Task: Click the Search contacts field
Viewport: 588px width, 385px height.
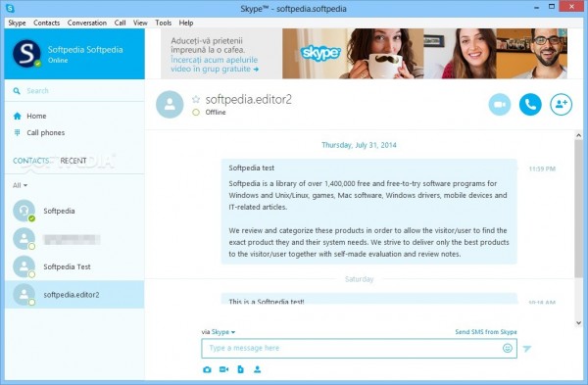Action: click(74, 91)
